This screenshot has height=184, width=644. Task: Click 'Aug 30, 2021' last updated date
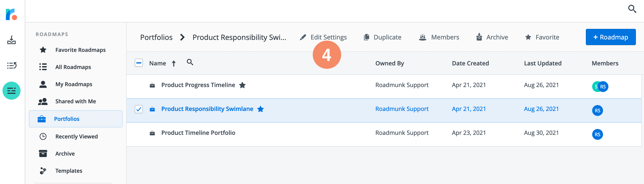[x=541, y=133]
